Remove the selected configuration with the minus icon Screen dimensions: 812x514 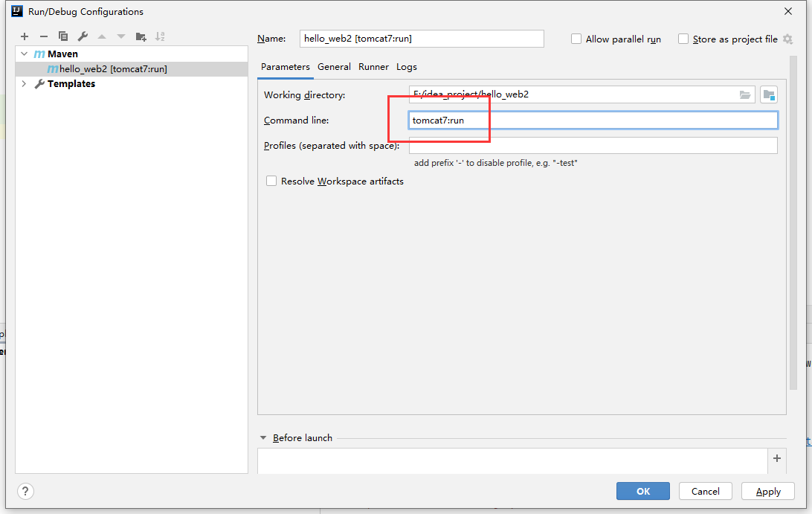[43, 36]
